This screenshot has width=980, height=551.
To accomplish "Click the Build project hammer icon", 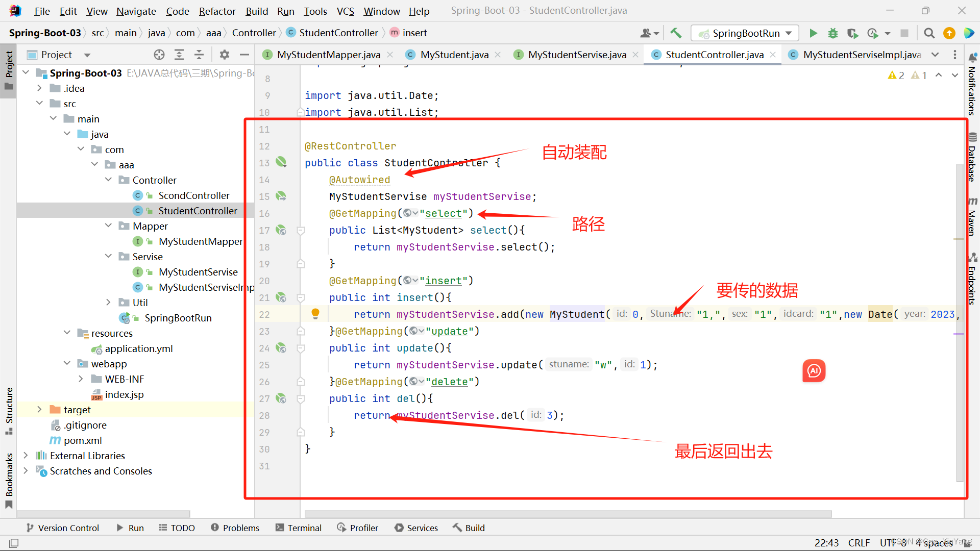I will [676, 33].
